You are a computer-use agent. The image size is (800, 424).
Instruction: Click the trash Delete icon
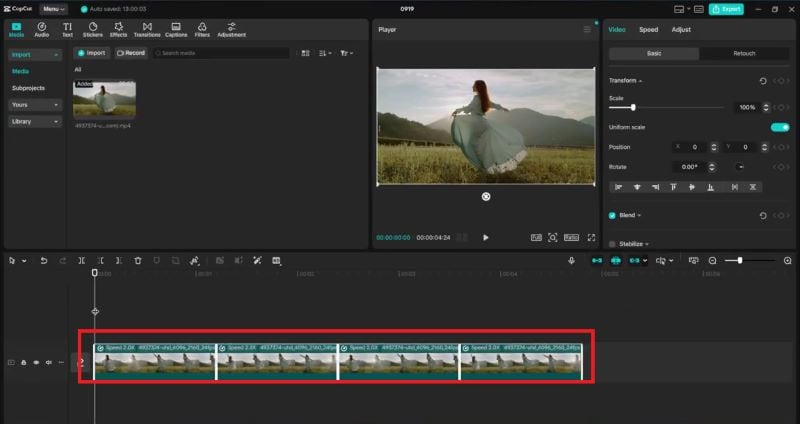(138, 261)
